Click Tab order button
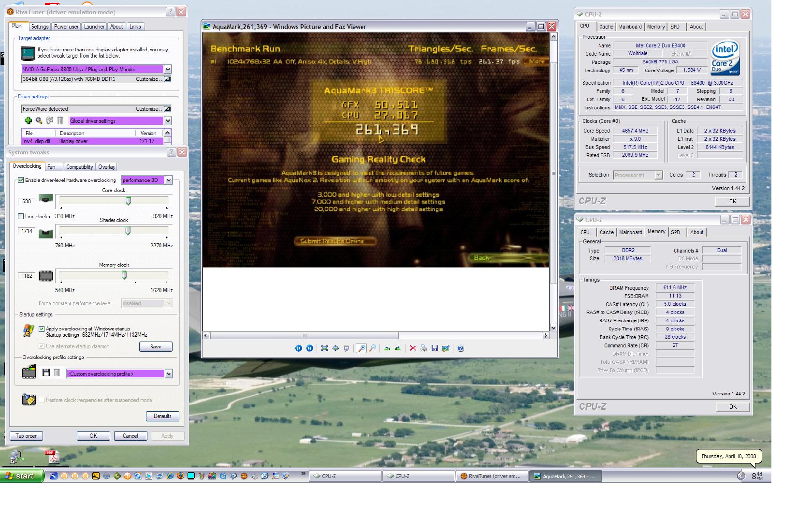812x508 pixels. point(26,436)
